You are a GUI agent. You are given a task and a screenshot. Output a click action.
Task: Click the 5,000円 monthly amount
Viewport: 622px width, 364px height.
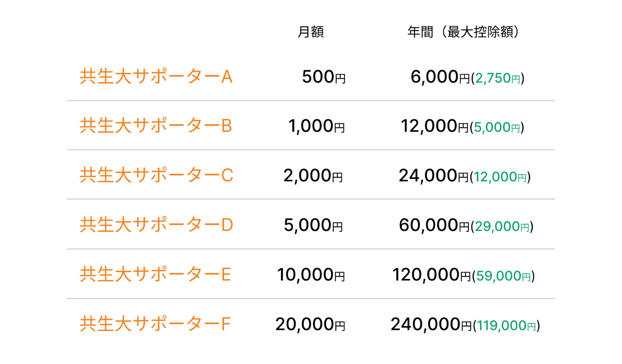(x=313, y=225)
